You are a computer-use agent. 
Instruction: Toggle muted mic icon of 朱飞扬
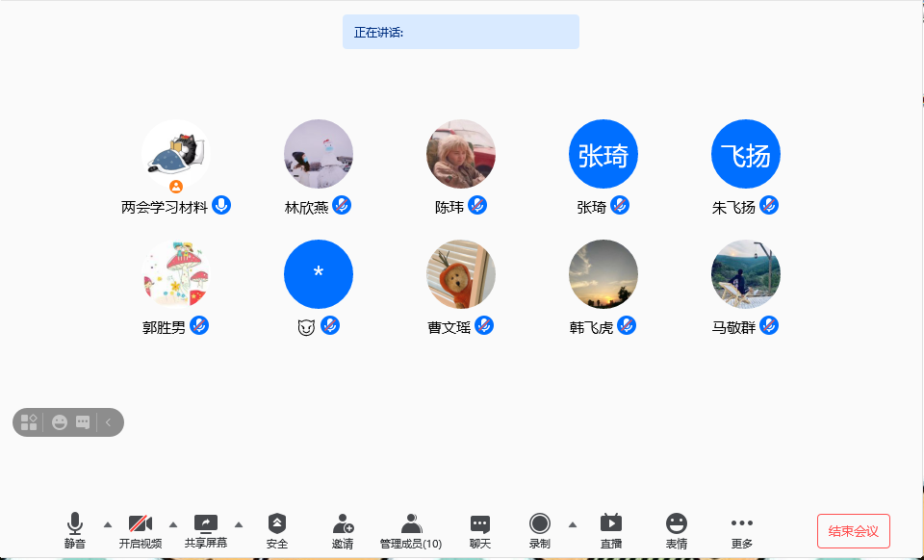(769, 206)
